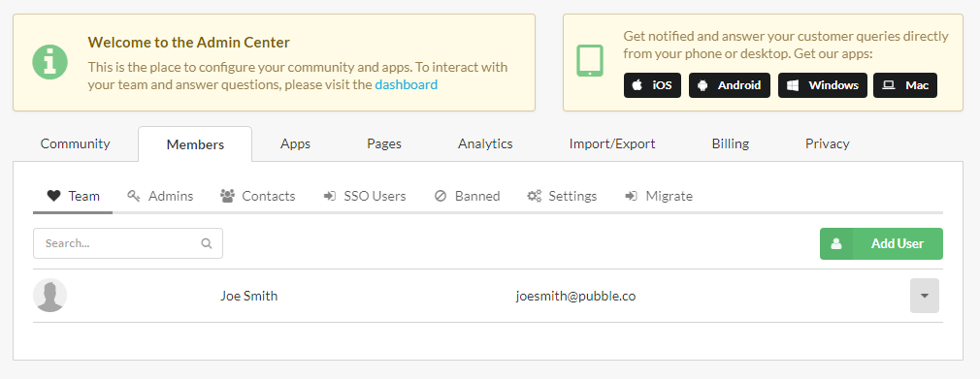Switch to the Community tab

point(75,143)
